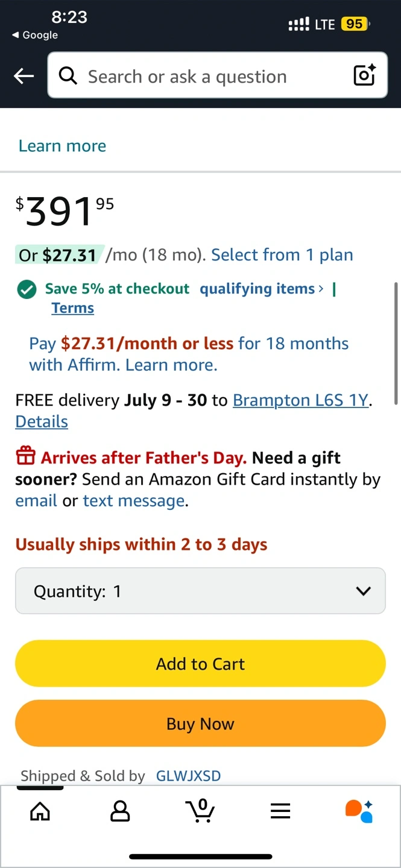Open the account profile icon

[120, 811]
